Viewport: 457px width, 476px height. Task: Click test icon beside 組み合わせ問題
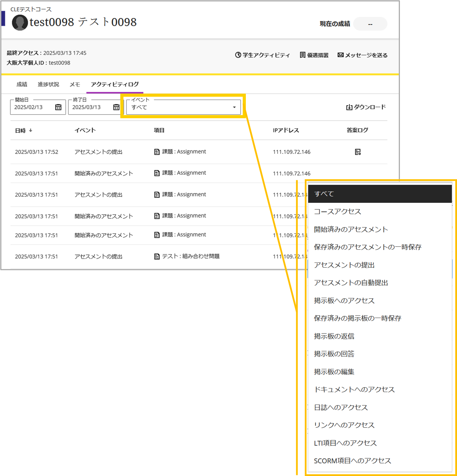(157, 257)
